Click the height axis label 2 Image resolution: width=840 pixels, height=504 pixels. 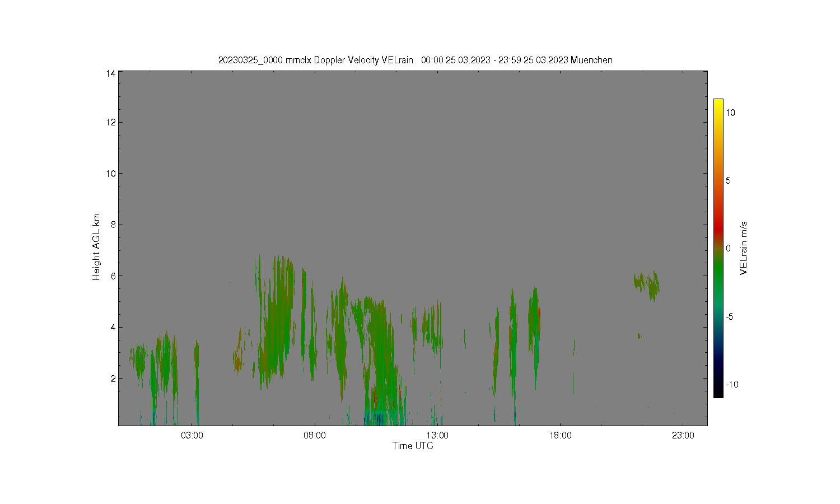[x=113, y=379]
